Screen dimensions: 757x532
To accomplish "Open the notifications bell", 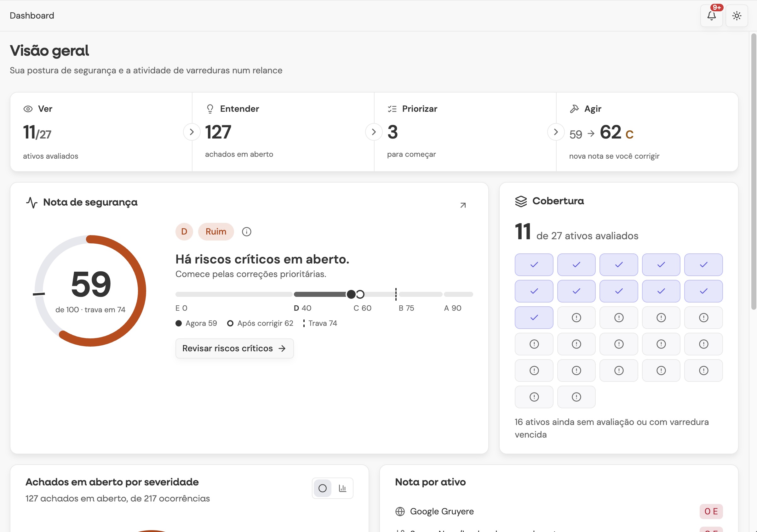I will (x=711, y=15).
